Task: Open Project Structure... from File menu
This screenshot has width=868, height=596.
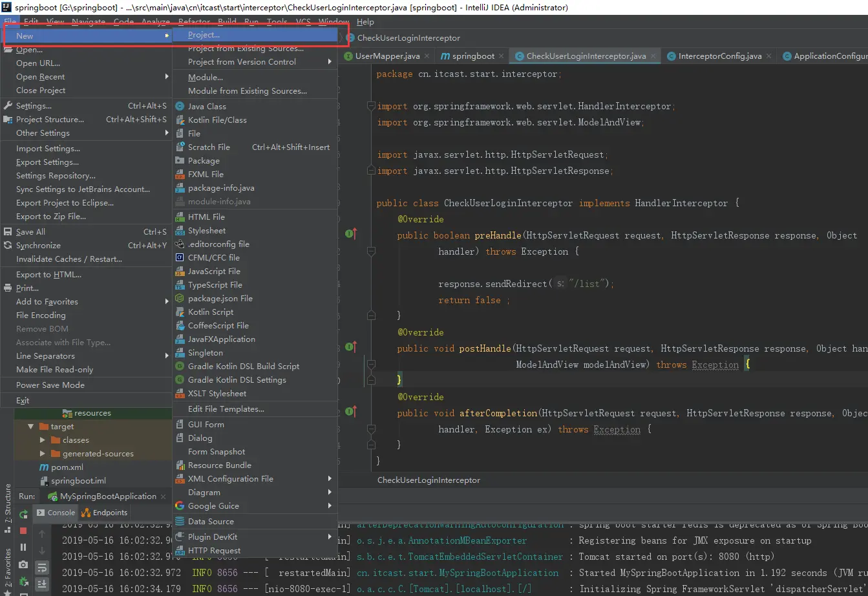Action: click(87, 120)
